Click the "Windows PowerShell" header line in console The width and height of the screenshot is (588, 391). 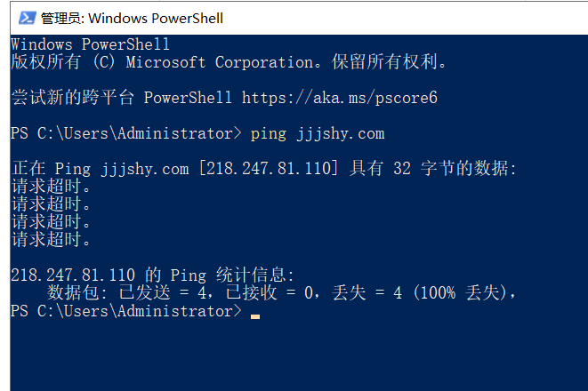point(90,44)
